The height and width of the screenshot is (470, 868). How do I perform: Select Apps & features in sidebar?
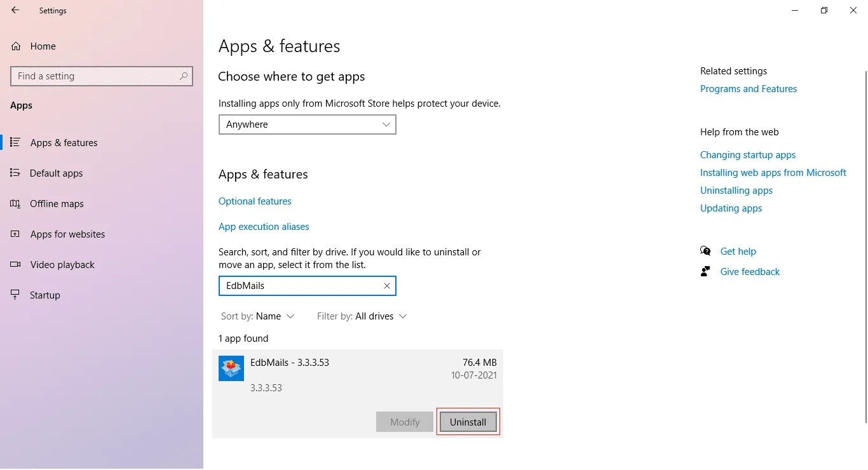(x=102, y=143)
